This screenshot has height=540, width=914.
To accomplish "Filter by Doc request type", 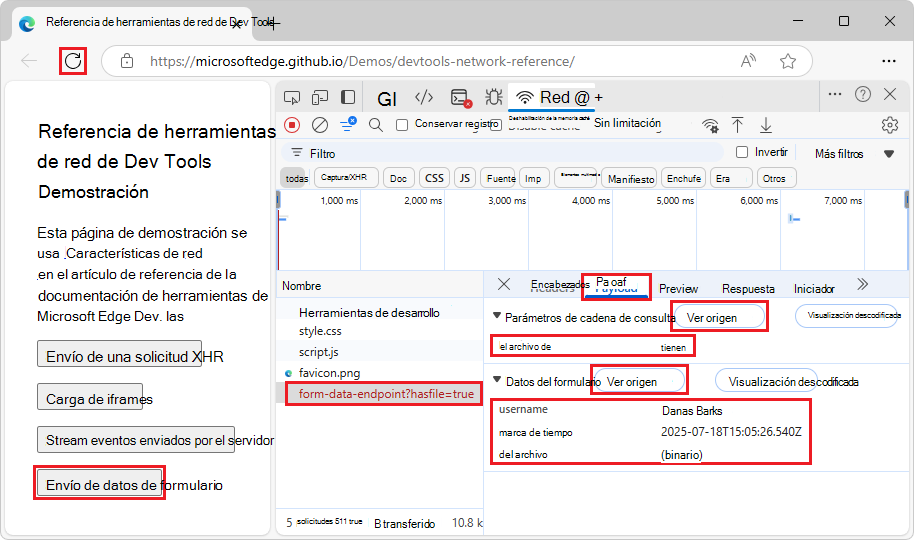I will point(399,178).
